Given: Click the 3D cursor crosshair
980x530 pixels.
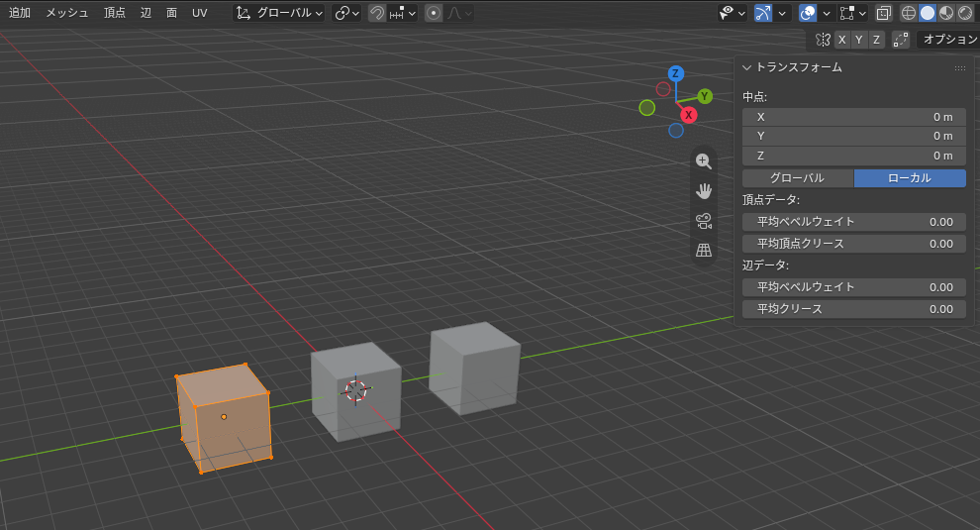Looking at the screenshot, I should (x=355, y=390).
